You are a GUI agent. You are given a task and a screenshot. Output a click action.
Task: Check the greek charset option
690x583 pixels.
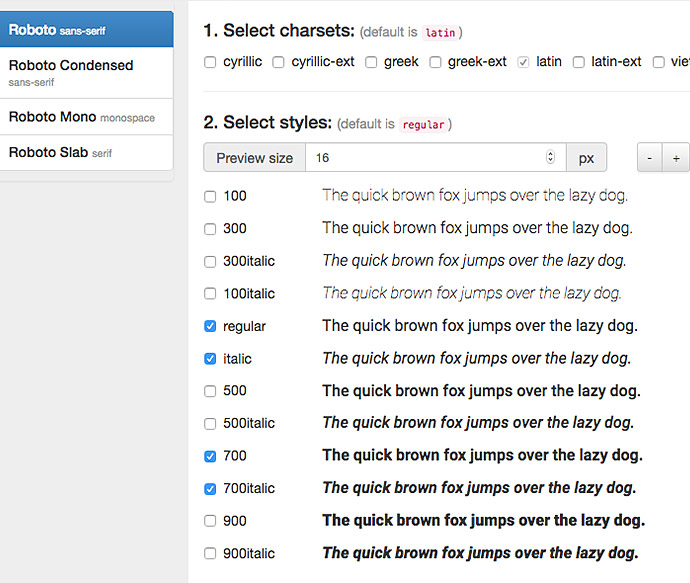click(x=371, y=62)
